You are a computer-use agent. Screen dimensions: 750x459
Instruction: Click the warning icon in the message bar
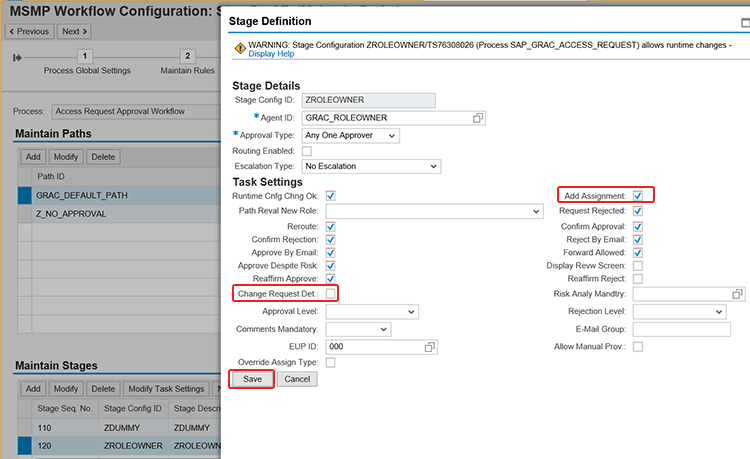[240, 47]
